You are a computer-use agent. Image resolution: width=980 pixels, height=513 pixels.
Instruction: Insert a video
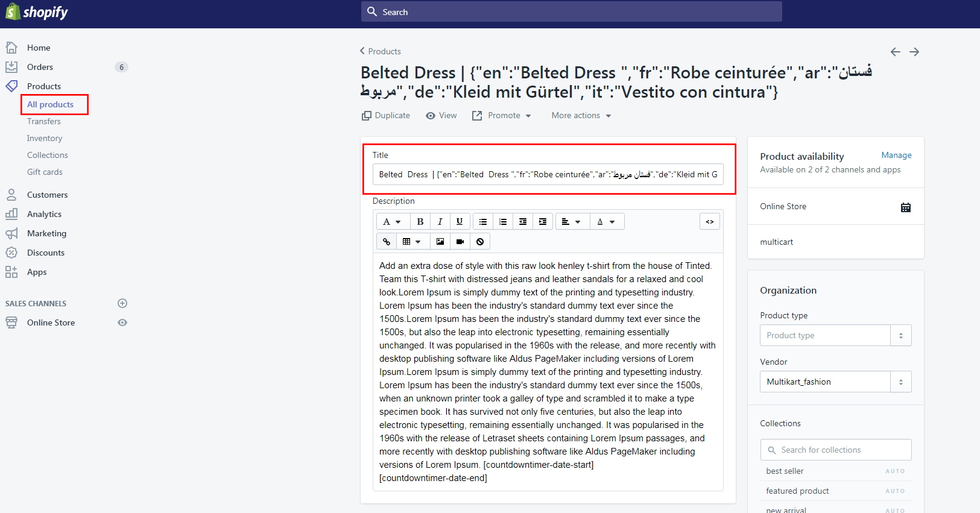[x=460, y=242]
